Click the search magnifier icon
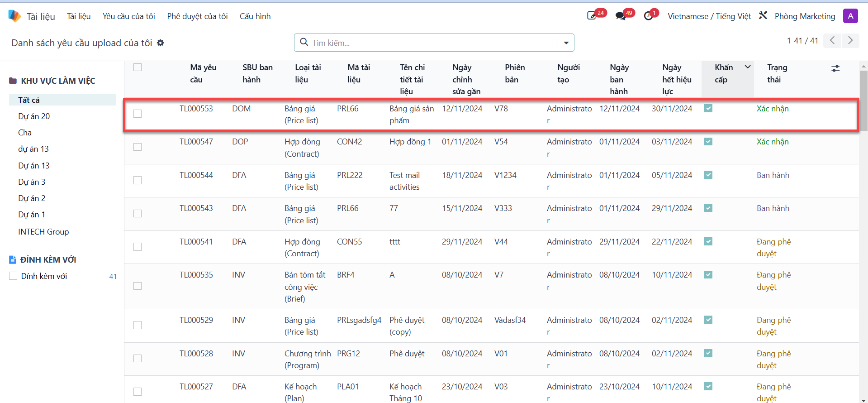 coord(304,42)
